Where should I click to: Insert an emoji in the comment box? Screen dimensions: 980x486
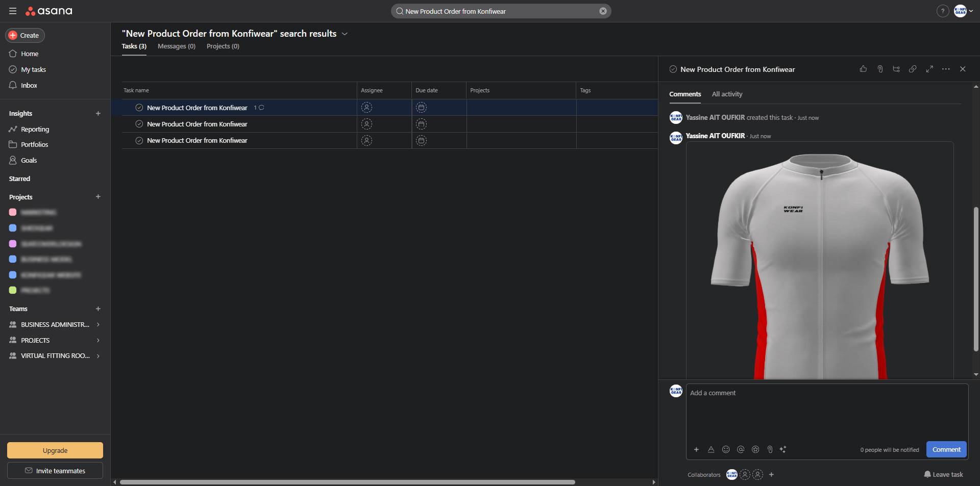pos(726,449)
